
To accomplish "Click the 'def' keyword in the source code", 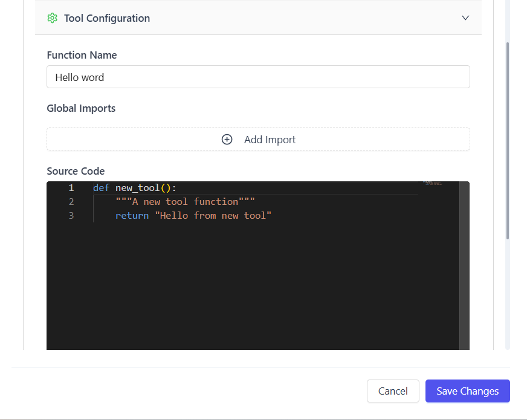I will click(x=101, y=188).
